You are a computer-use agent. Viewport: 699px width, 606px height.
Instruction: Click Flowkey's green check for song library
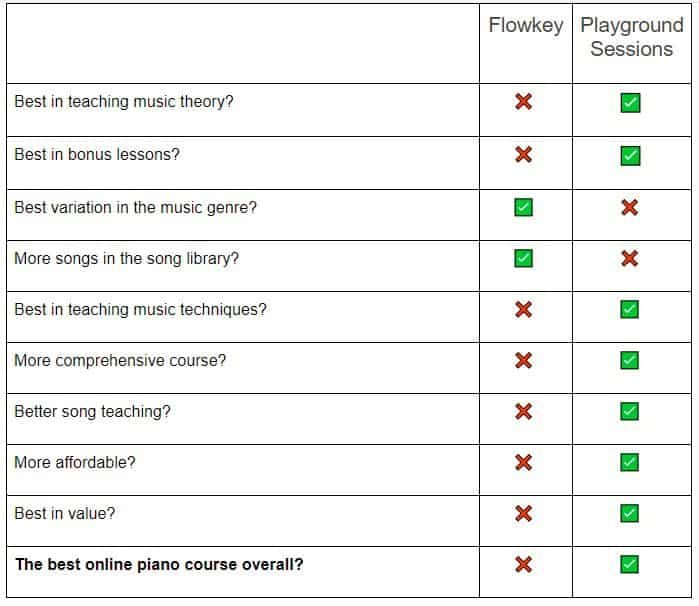click(523, 259)
